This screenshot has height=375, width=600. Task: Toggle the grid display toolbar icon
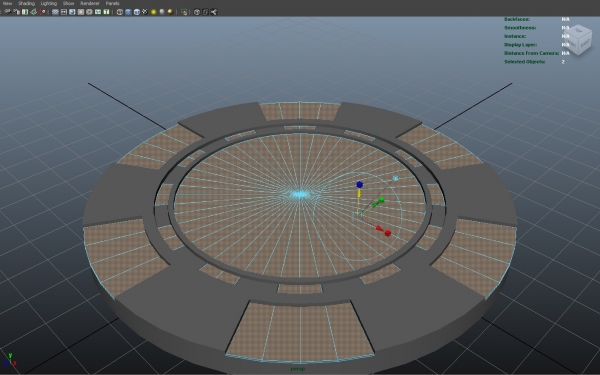point(55,12)
